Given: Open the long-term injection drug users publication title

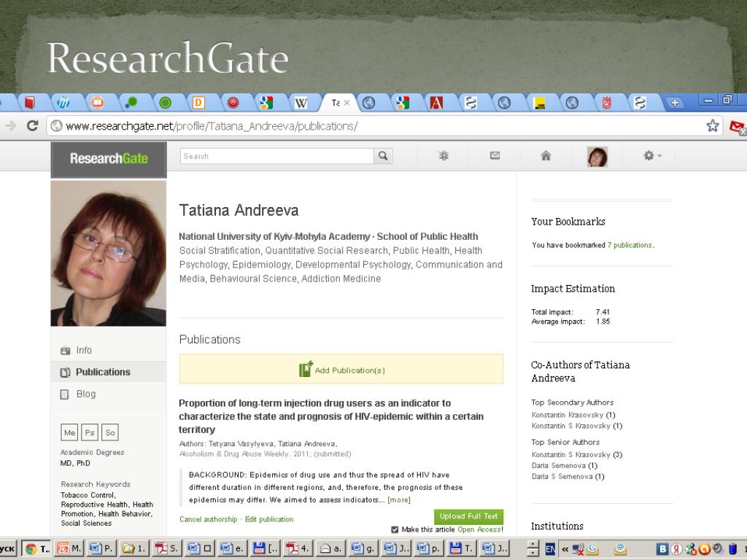Looking at the screenshot, I should click(x=331, y=416).
